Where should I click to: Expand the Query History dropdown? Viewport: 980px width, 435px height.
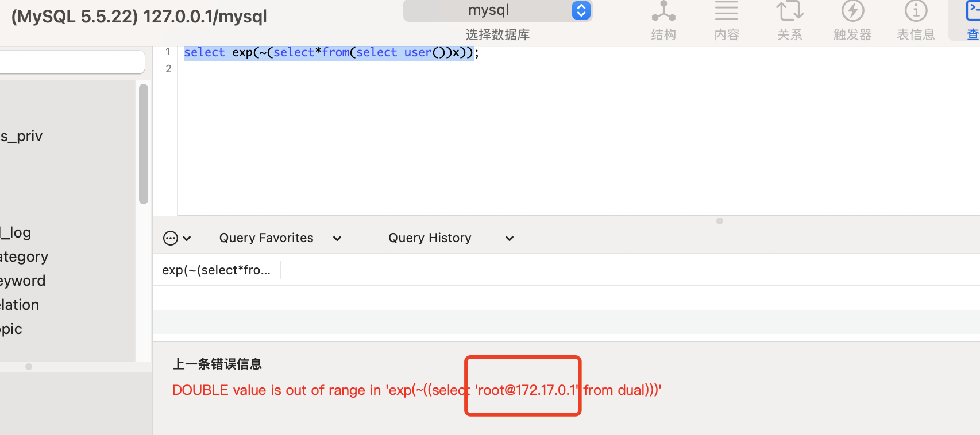pyautogui.click(x=451, y=238)
